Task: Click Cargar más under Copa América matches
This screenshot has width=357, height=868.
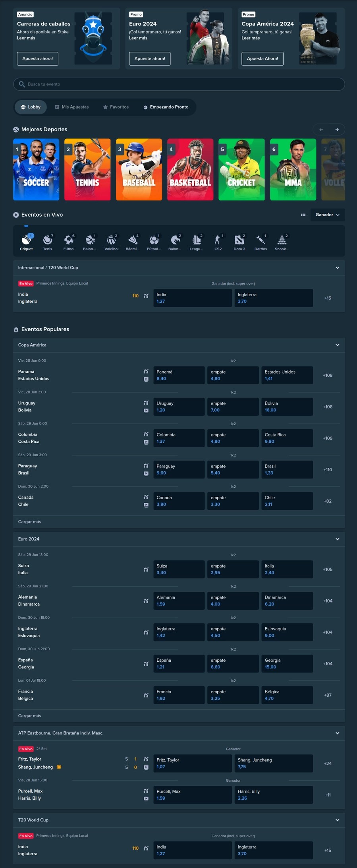Action: click(x=30, y=522)
